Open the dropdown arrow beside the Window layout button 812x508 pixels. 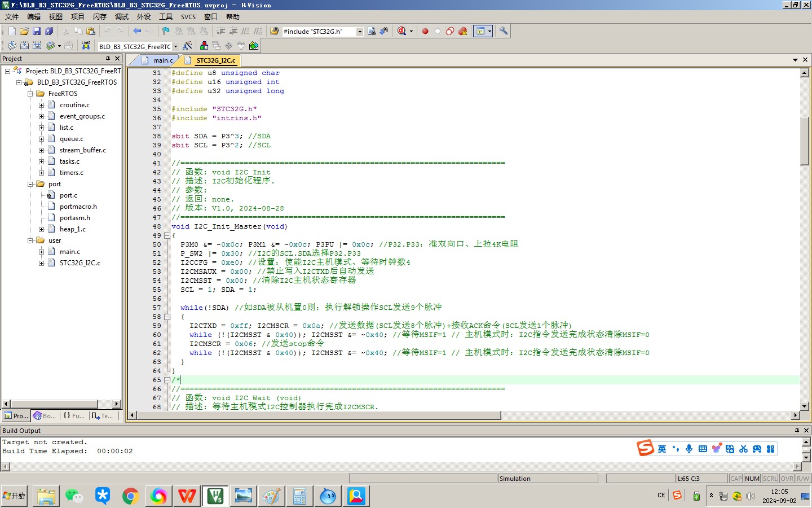click(489, 32)
